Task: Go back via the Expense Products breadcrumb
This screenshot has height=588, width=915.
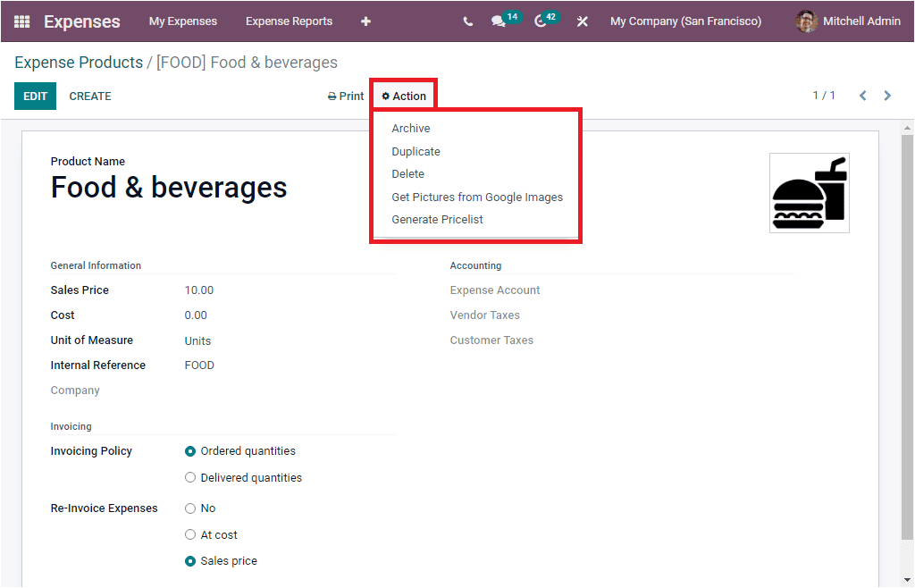Action: click(77, 63)
